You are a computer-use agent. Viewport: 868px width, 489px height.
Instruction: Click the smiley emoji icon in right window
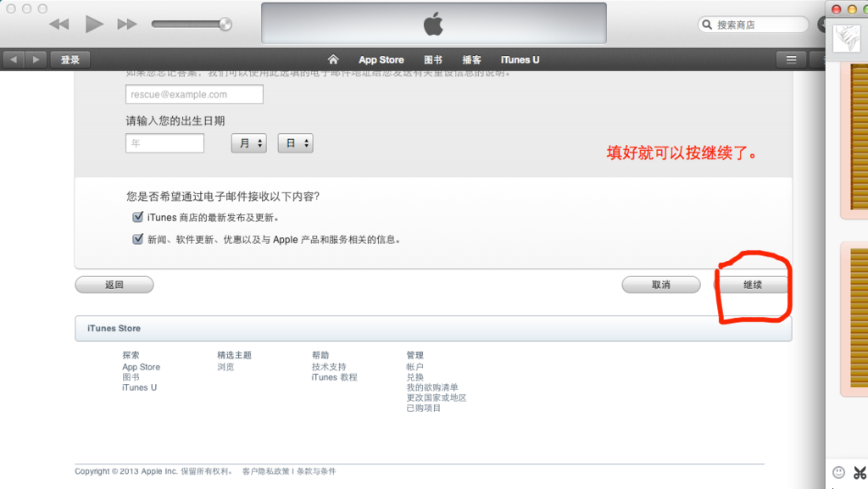(838, 472)
